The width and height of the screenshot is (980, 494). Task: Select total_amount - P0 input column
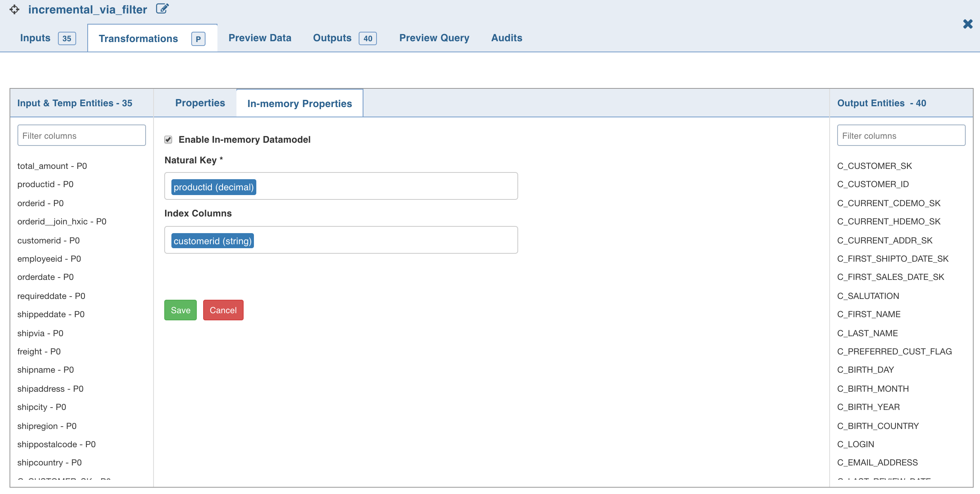pos(52,166)
